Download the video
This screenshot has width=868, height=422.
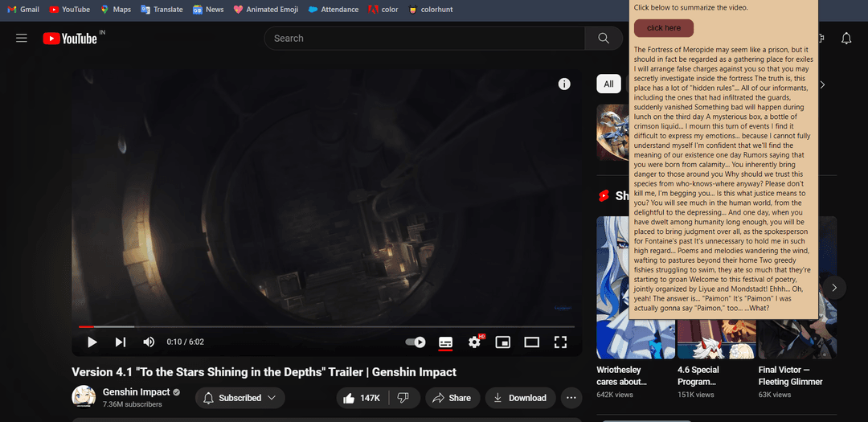pyautogui.click(x=520, y=398)
